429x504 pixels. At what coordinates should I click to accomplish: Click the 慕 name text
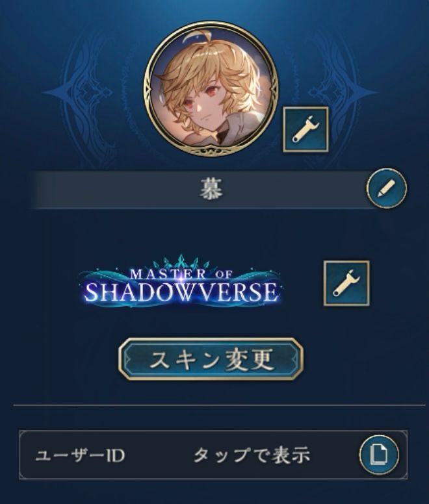pos(211,189)
